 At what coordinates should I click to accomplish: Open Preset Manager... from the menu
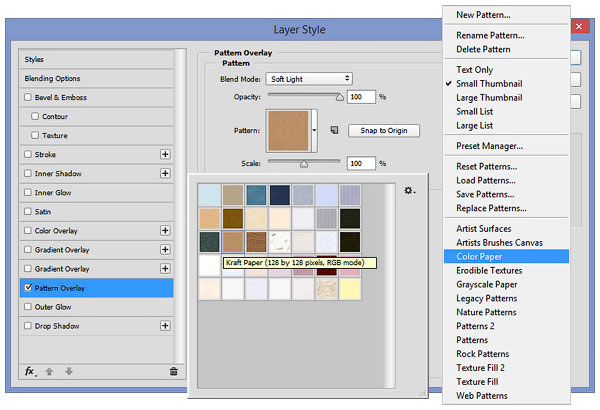coord(489,146)
